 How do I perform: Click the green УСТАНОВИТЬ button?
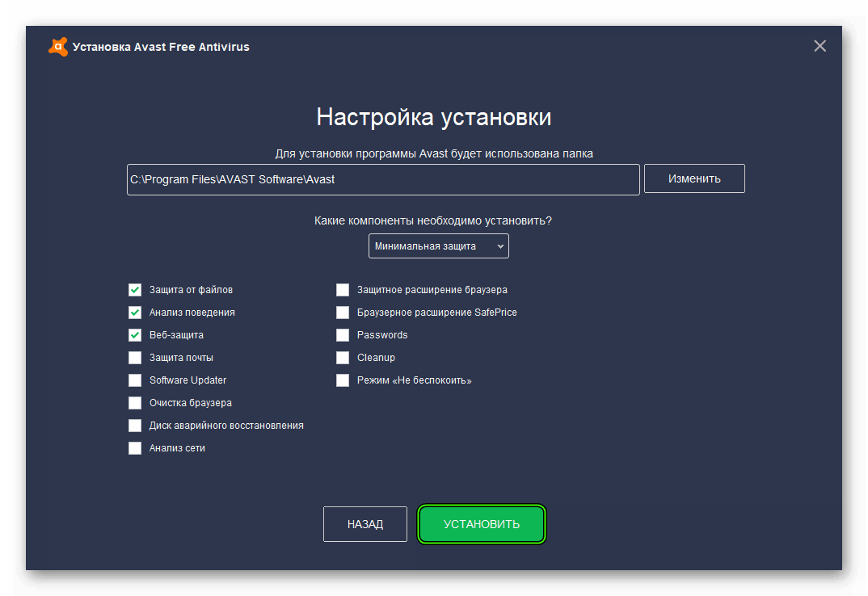481,524
